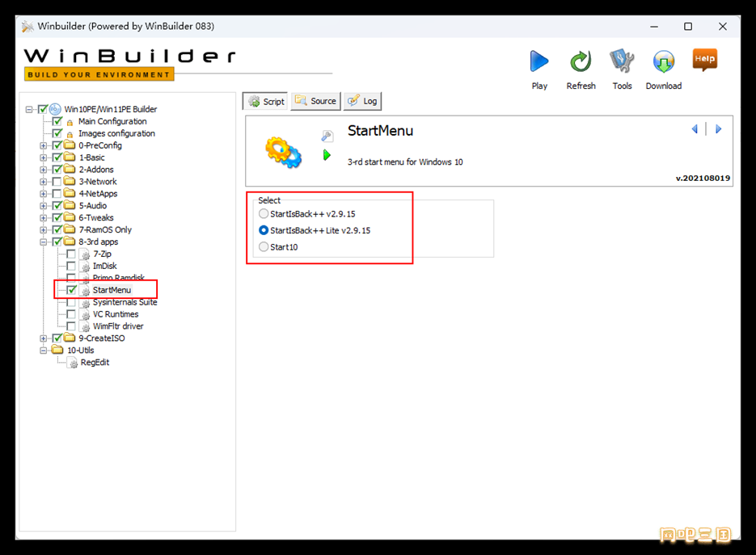Screen dimensions: 756x555
Task: Expand the 1-Basic tree node
Action: tap(44, 158)
